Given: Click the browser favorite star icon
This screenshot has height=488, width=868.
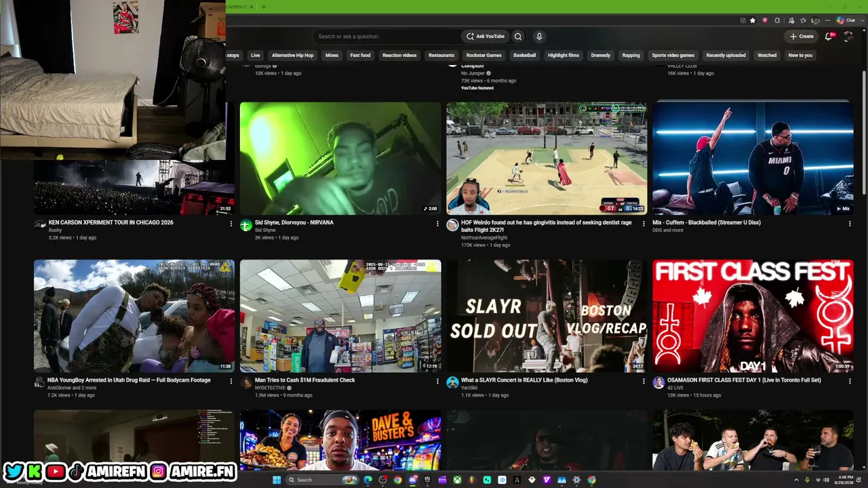Looking at the screenshot, I should (x=753, y=20).
